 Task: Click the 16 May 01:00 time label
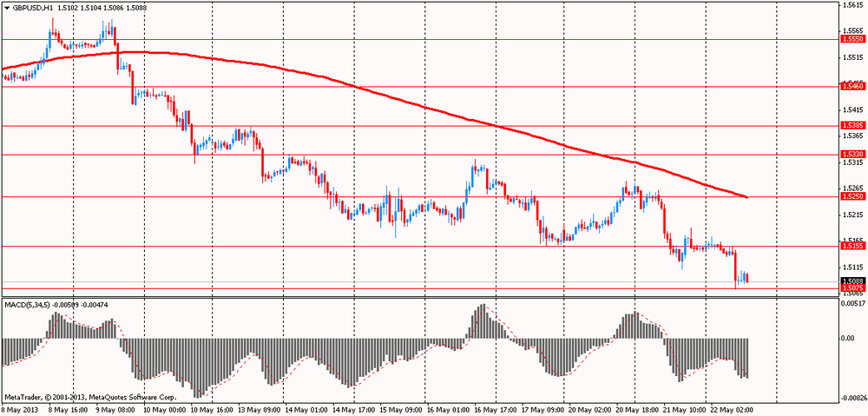447,410
